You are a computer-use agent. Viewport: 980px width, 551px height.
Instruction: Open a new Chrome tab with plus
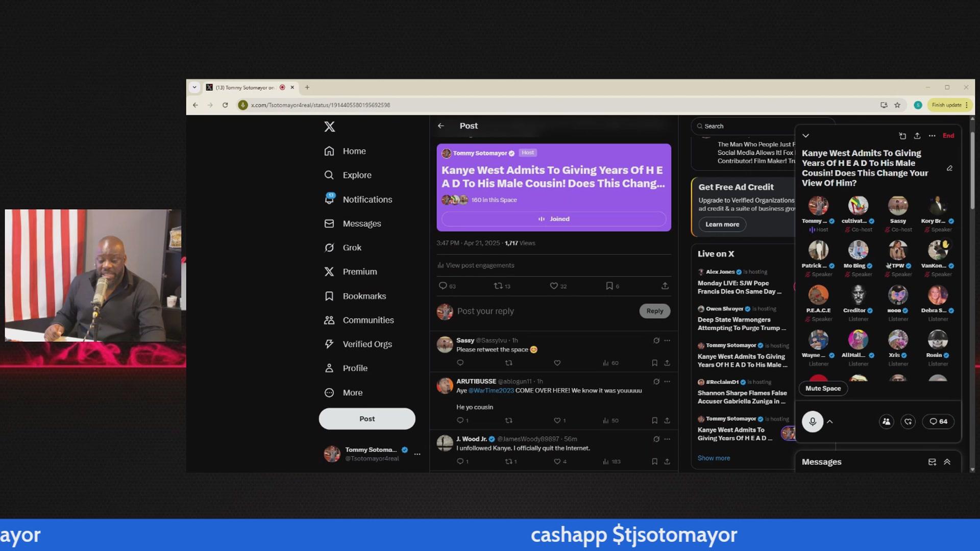click(x=307, y=87)
